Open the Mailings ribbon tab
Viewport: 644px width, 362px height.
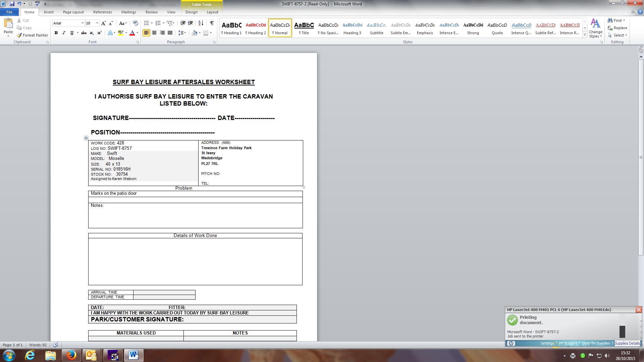128,12
